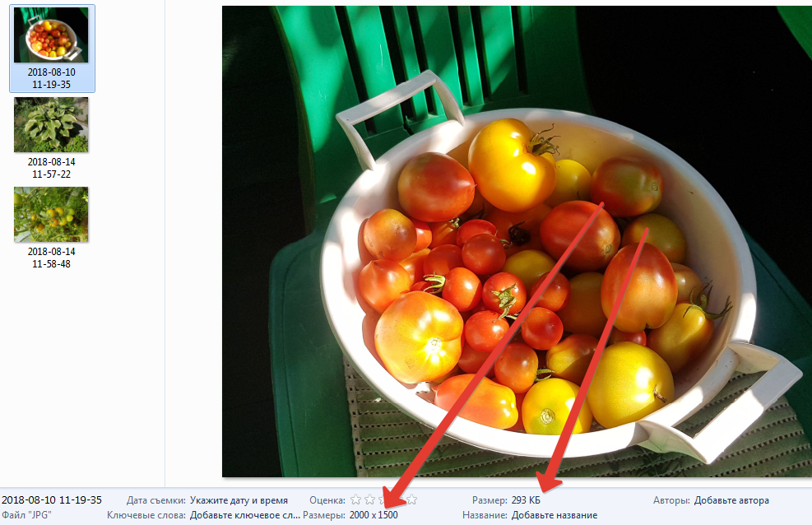The image size is (812, 525).
Task: Select file label 2018-08-14 11-58-48
Action: click(x=51, y=258)
